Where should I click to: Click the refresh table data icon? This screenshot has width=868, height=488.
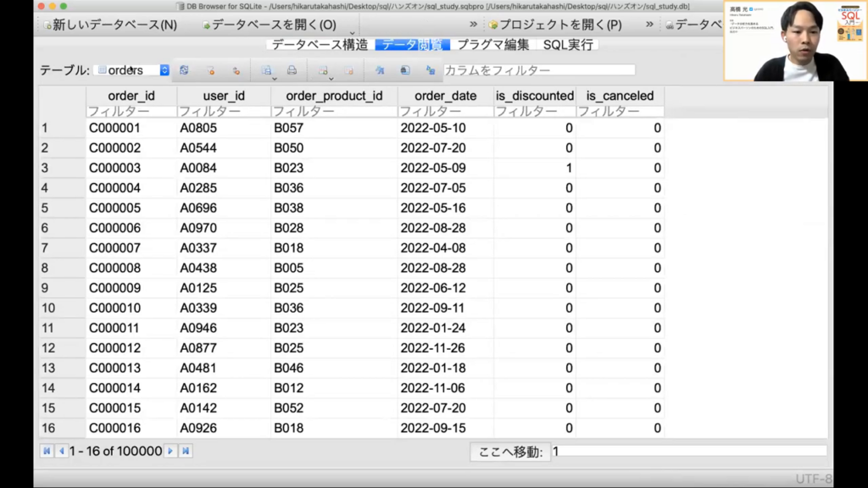(184, 70)
